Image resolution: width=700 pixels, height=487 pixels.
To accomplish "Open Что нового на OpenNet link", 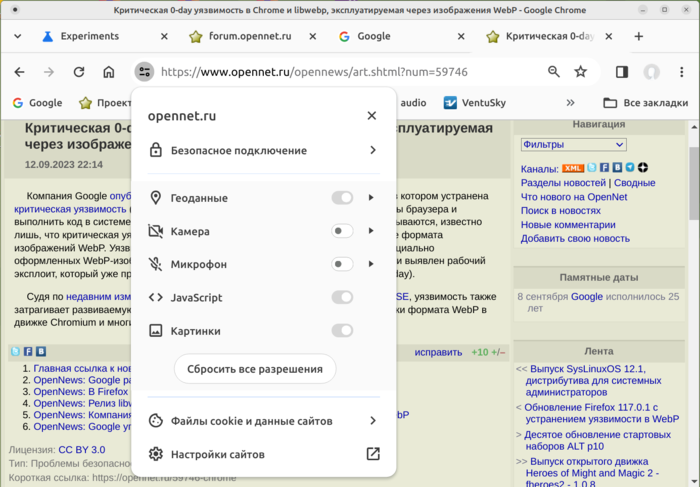I will pyautogui.click(x=574, y=197).
